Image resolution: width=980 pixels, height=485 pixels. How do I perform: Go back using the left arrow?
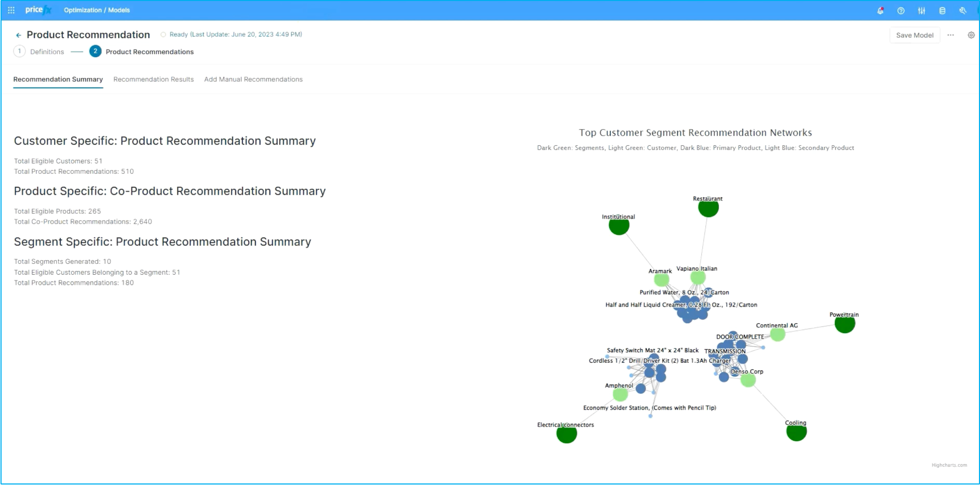click(x=19, y=35)
